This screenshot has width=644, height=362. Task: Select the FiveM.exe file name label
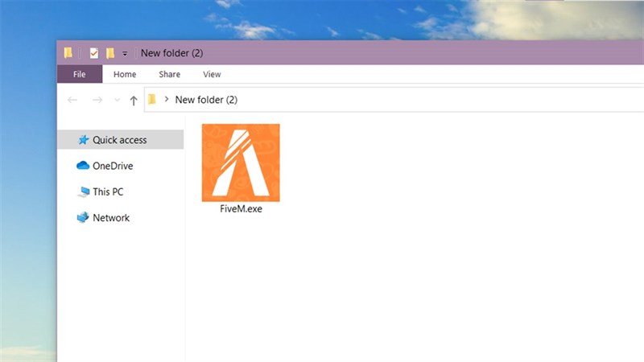[241, 209]
